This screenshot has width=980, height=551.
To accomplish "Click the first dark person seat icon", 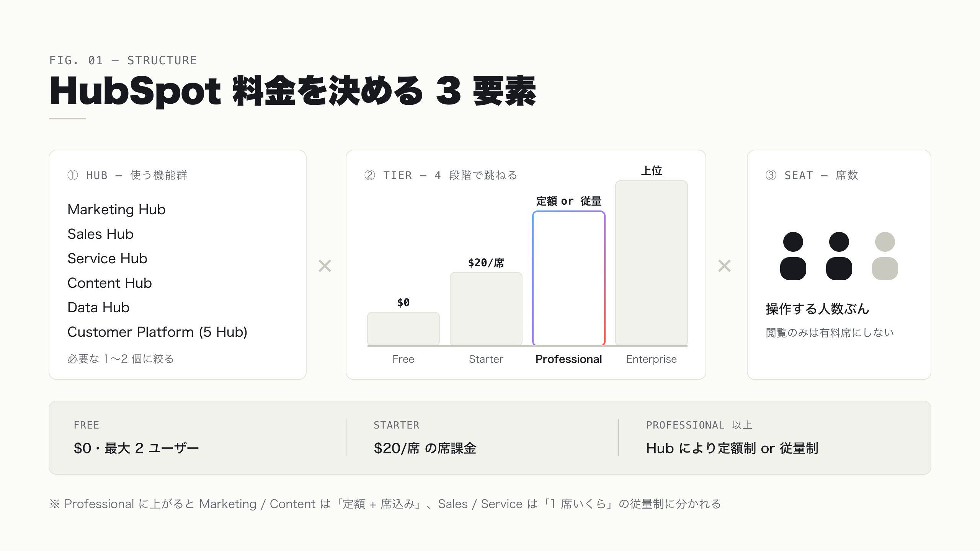I will (793, 256).
